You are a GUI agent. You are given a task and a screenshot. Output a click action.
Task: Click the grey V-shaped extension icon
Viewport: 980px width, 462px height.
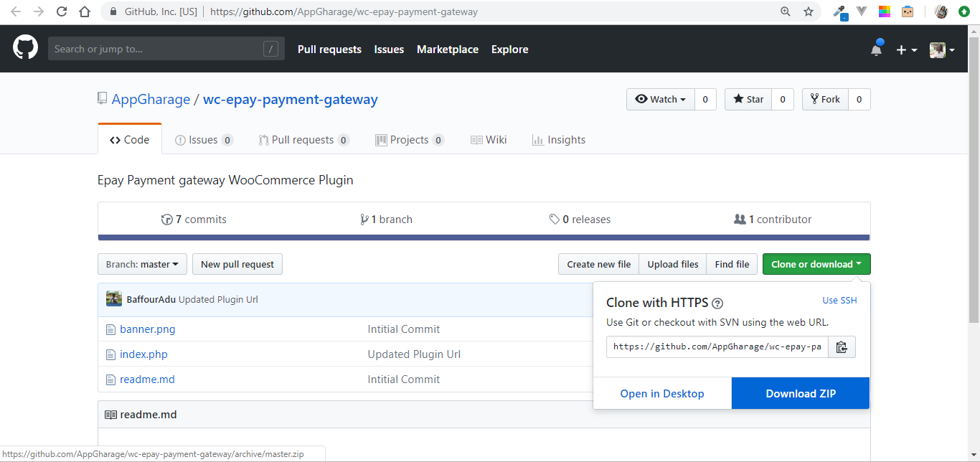pos(862,11)
